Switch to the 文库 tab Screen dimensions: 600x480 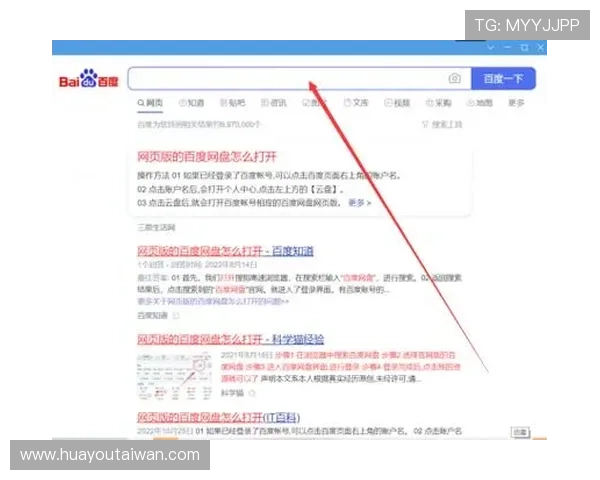pyautogui.click(x=356, y=103)
